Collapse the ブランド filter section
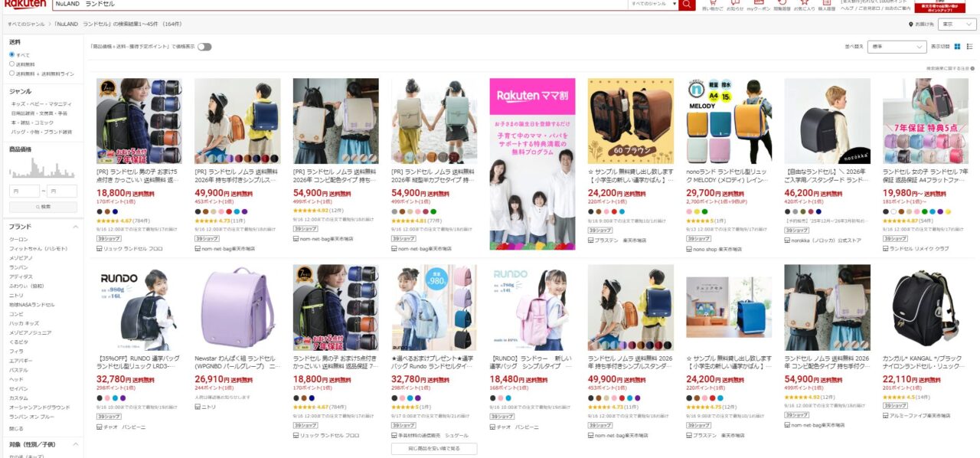Screen dimensions: 980x458 tap(76, 227)
